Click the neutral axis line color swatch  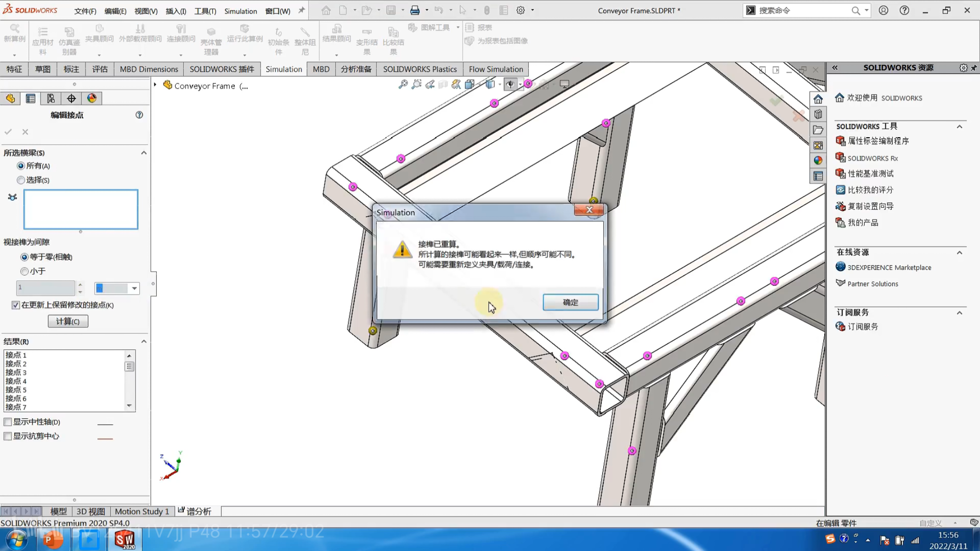point(105,424)
